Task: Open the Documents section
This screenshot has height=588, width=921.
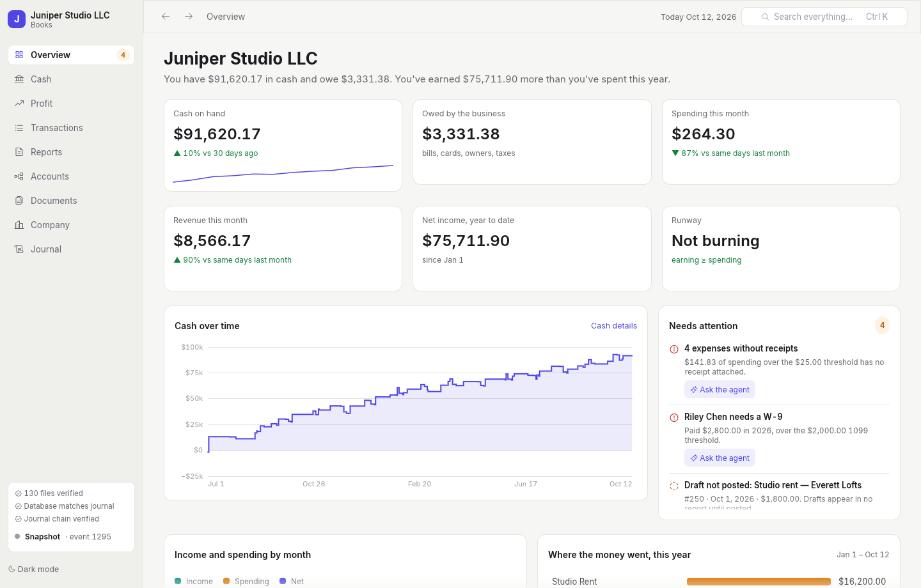Action: [71, 201]
